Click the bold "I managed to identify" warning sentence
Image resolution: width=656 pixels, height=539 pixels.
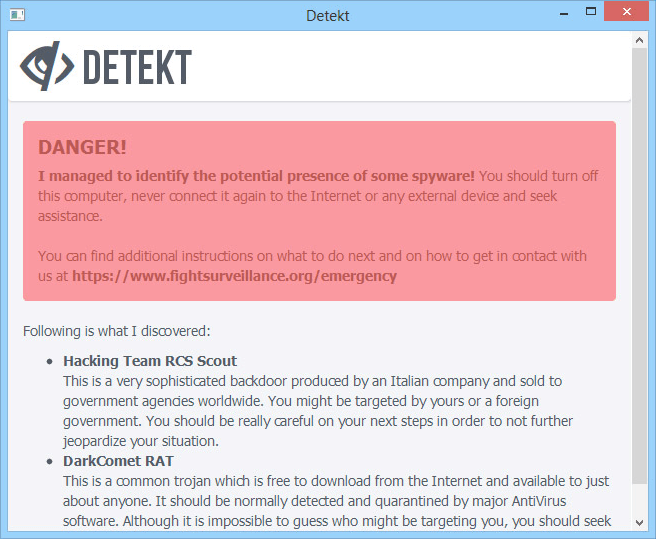tap(256, 176)
